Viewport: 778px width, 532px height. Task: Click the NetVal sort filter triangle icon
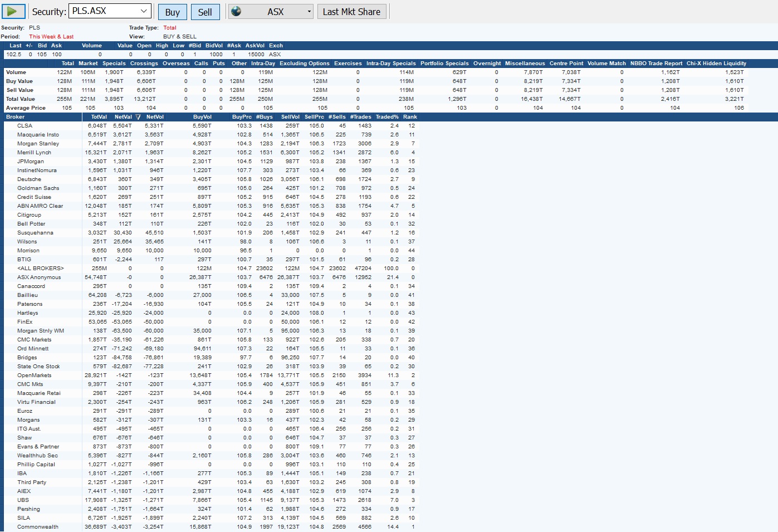[138, 117]
